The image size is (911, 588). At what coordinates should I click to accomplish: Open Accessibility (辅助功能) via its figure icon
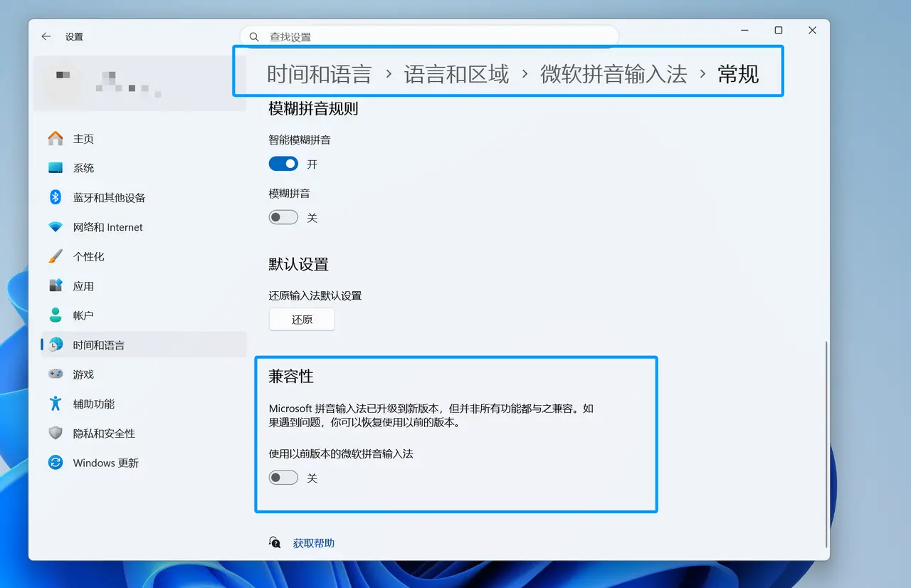56,404
